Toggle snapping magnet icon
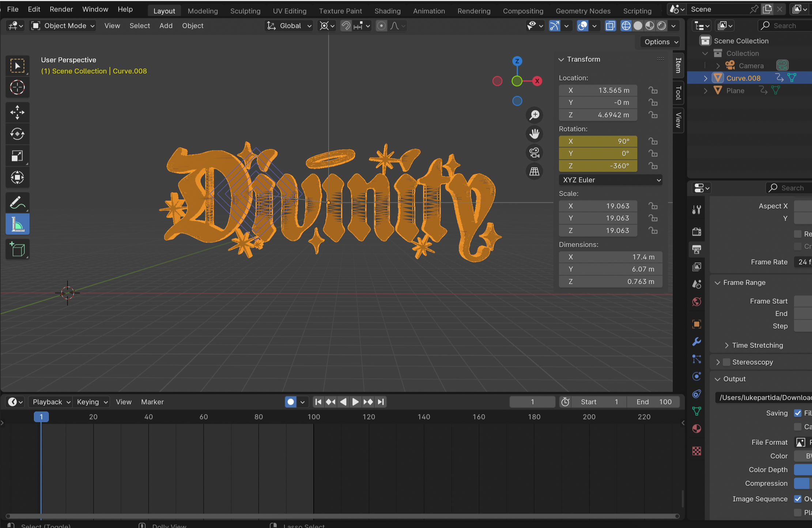Image resolution: width=812 pixels, height=528 pixels. (345, 26)
